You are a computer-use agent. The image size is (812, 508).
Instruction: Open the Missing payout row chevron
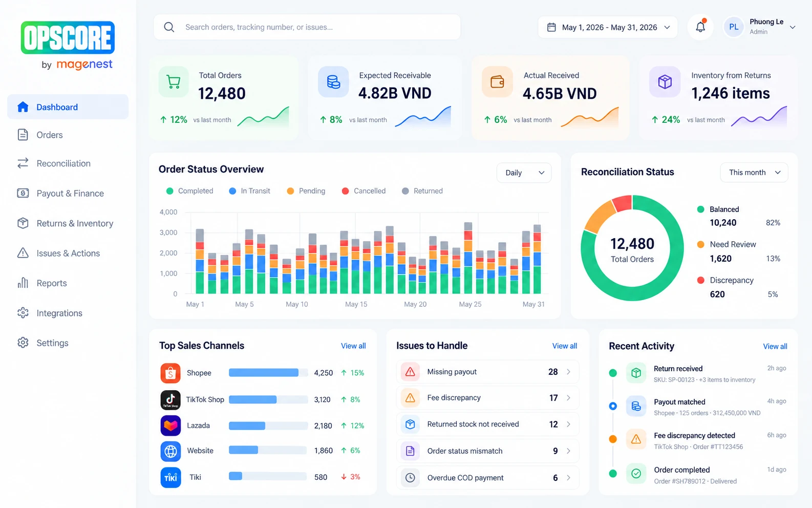click(568, 372)
